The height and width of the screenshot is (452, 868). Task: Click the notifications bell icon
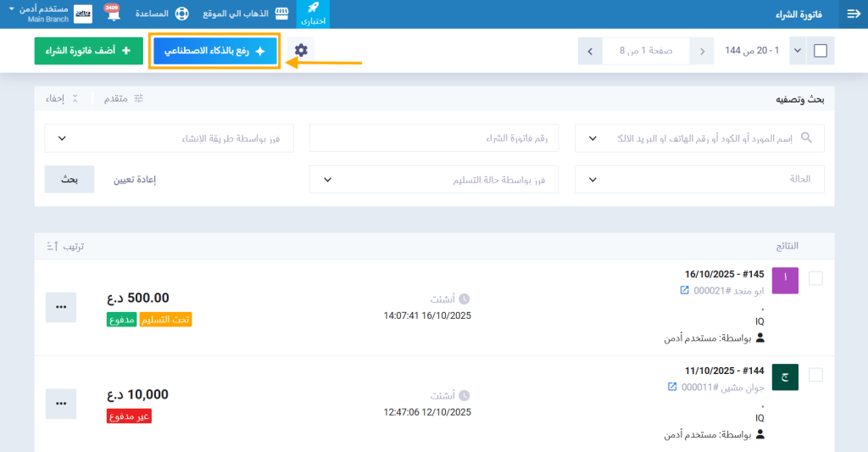(111, 14)
